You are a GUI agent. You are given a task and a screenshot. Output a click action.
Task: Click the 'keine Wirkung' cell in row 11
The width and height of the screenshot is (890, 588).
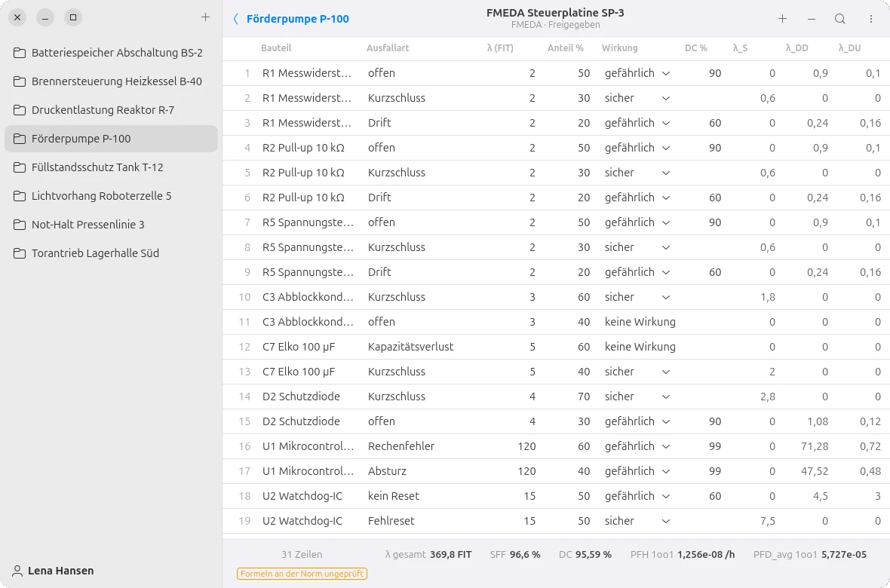(640, 322)
